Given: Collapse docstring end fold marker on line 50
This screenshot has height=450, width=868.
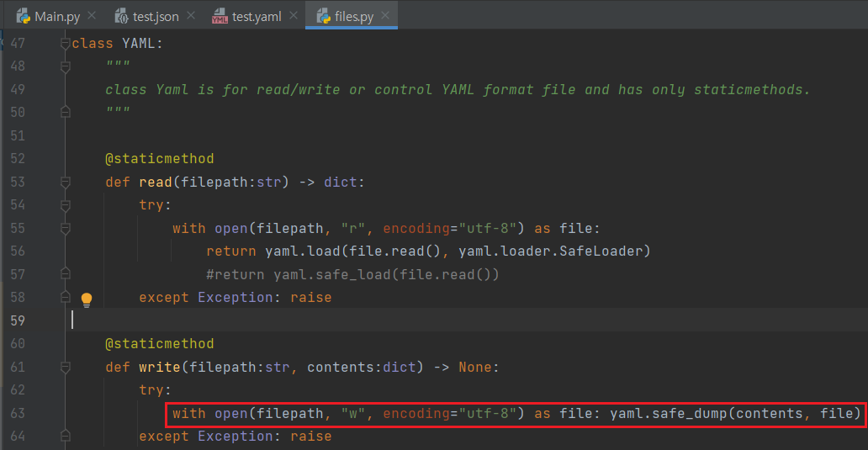Looking at the screenshot, I should tap(66, 113).
